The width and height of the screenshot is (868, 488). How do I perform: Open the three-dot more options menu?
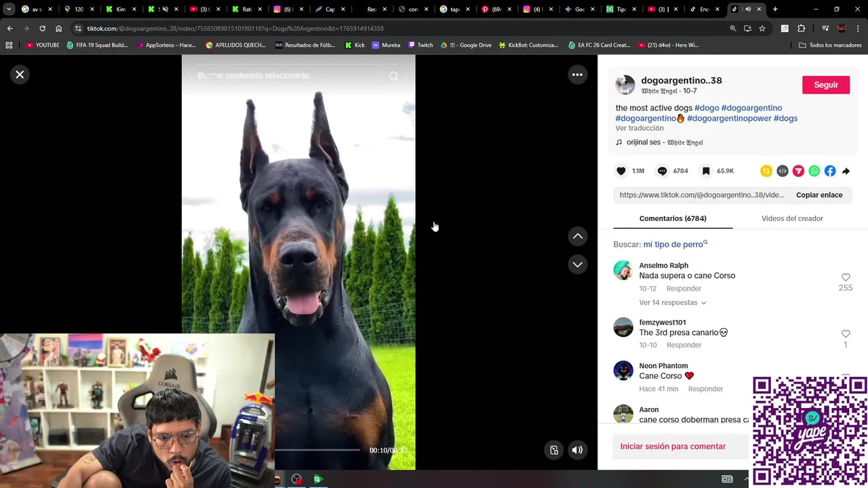(577, 75)
